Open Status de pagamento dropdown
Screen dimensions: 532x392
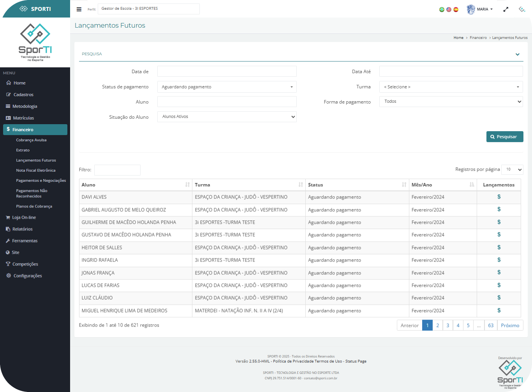click(x=227, y=87)
